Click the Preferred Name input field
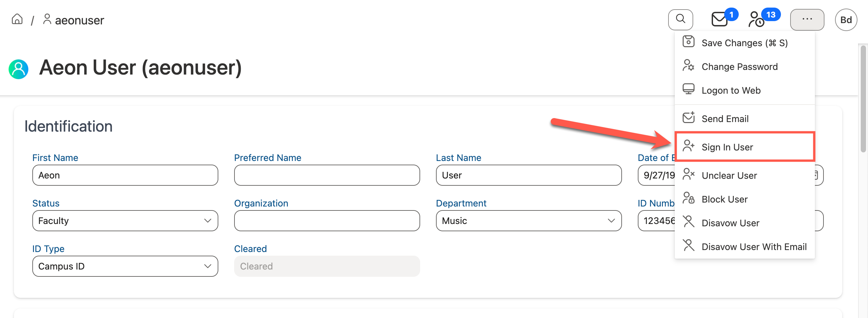 326,175
